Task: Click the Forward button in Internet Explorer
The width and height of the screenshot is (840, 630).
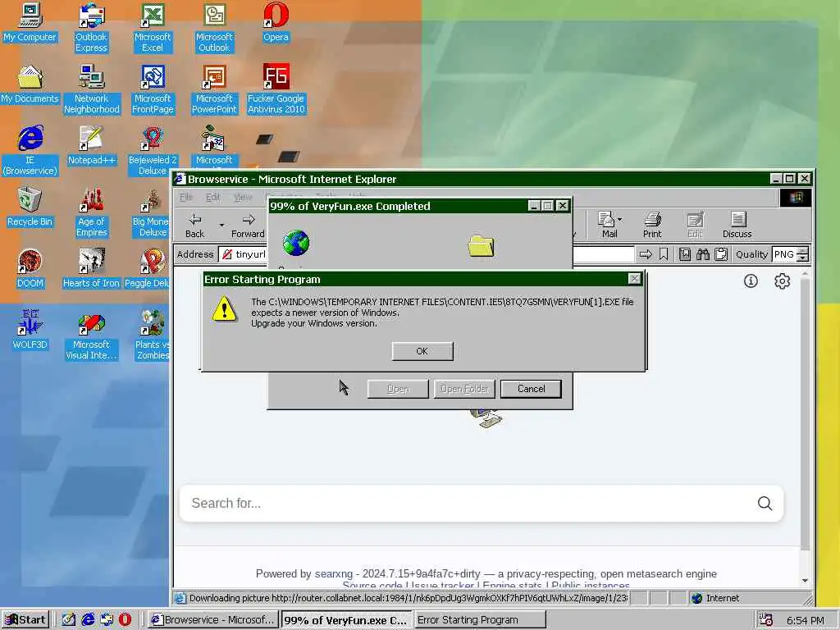Action: pyautogui.click(x=248, y=226)
